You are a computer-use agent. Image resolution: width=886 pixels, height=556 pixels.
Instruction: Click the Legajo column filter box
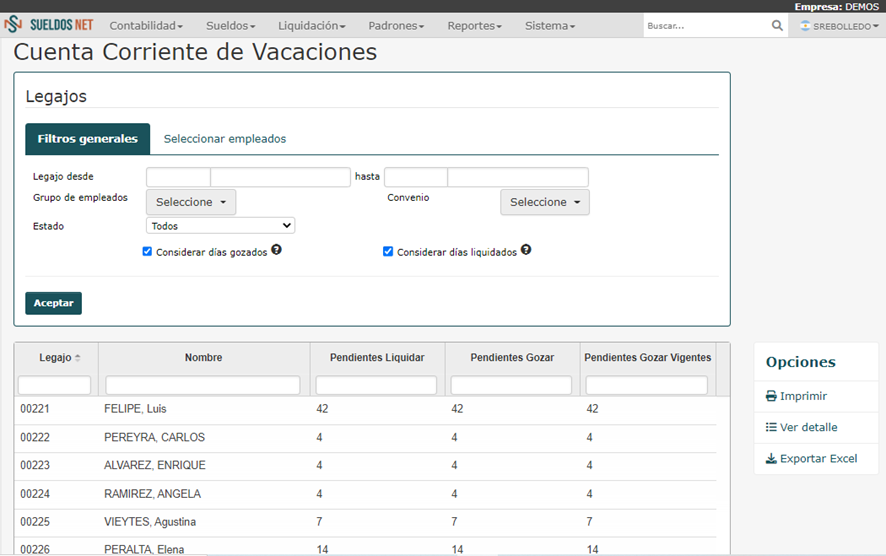pos(54,385)
